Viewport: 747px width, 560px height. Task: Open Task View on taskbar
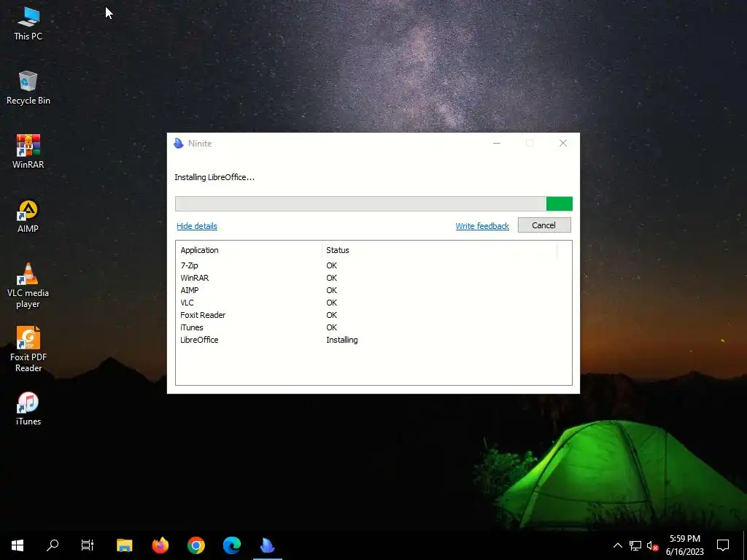[x=88, y=545]
